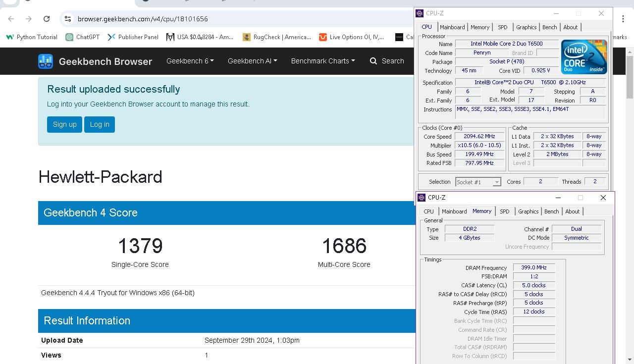The height and width of the screenshot is (364, 634).
Task: Select SPD tab in lower CPU-Z window
Action: tap(505, 211)
